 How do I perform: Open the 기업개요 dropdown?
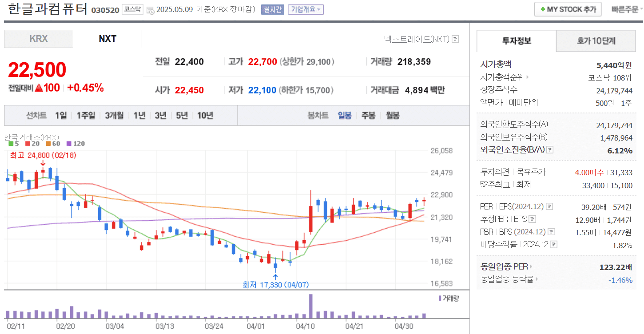click(306, 9)
